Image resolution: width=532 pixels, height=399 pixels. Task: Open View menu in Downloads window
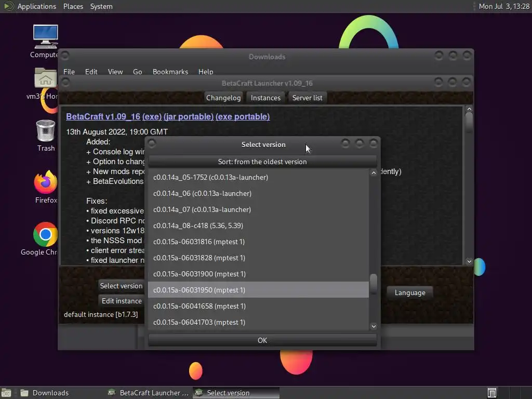(115, 72)
